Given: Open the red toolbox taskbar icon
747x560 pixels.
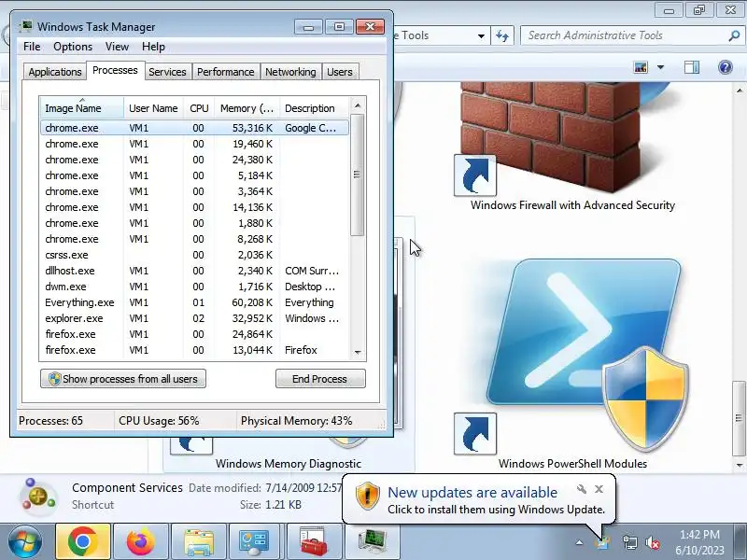Looking at the screenshot, I should point(314,541).
